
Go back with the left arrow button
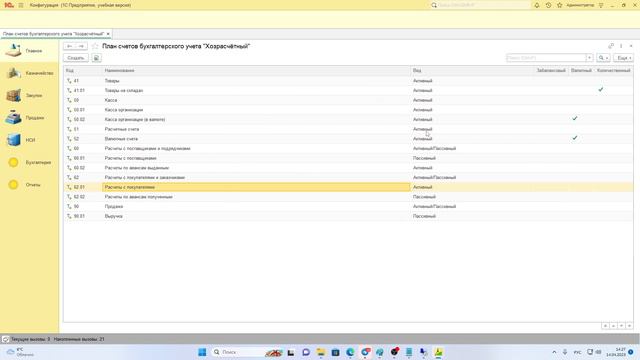point(69,46)
